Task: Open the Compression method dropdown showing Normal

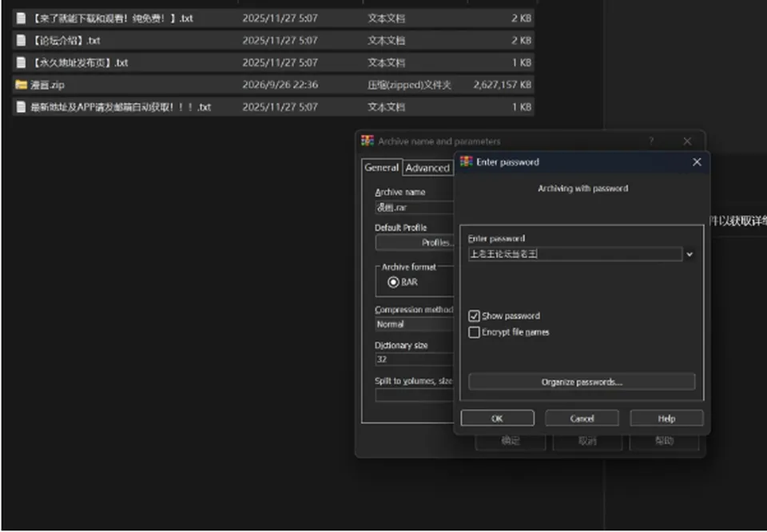Action: (x=415, y=324)
